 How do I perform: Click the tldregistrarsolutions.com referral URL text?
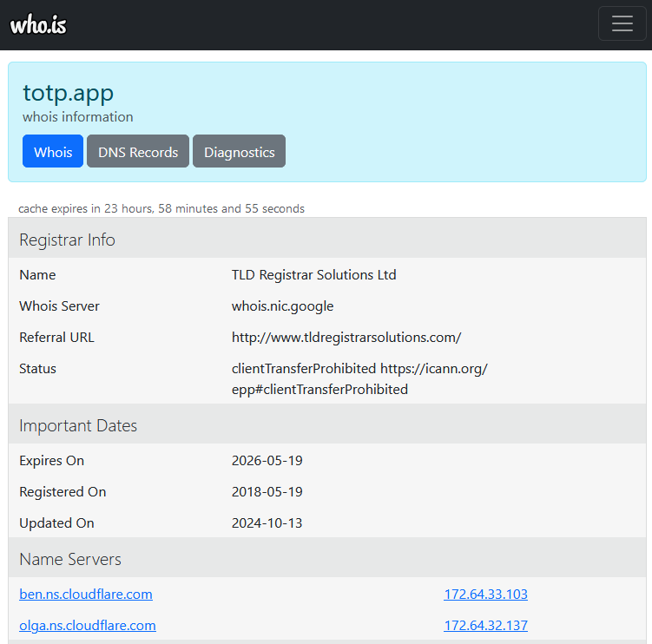[x=346, y=338]
